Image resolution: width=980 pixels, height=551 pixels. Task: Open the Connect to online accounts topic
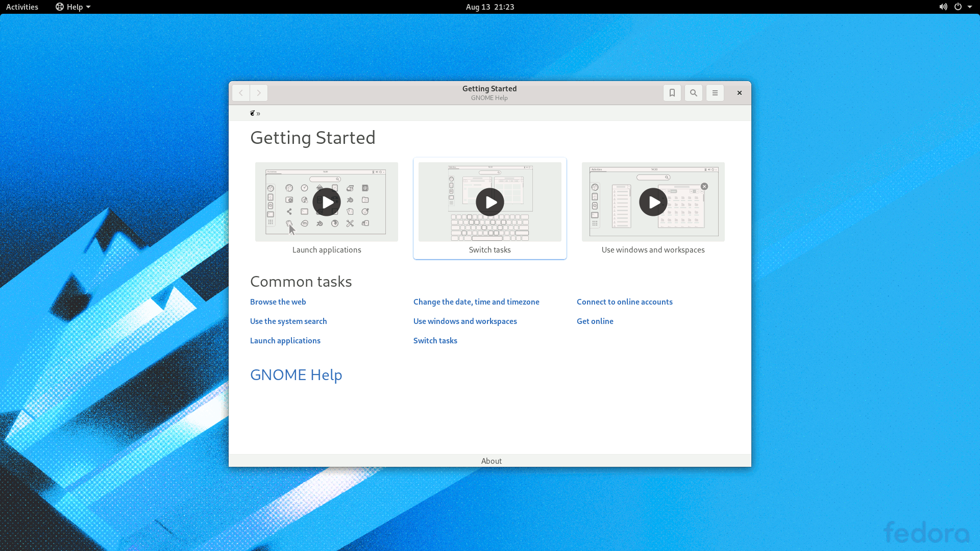(x=624, y=302)
